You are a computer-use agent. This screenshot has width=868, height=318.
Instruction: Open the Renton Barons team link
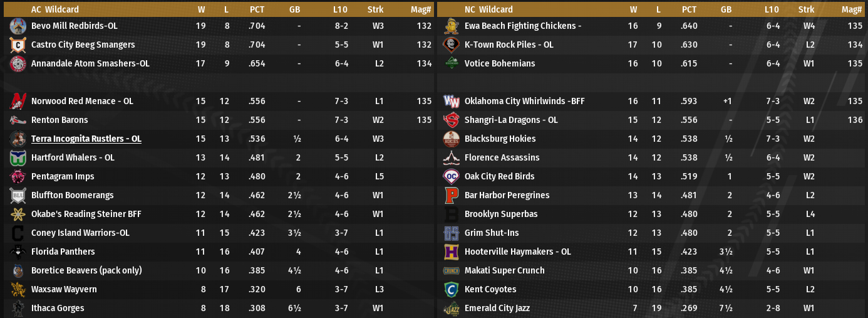pyautogui.click(x=59, y=120)
